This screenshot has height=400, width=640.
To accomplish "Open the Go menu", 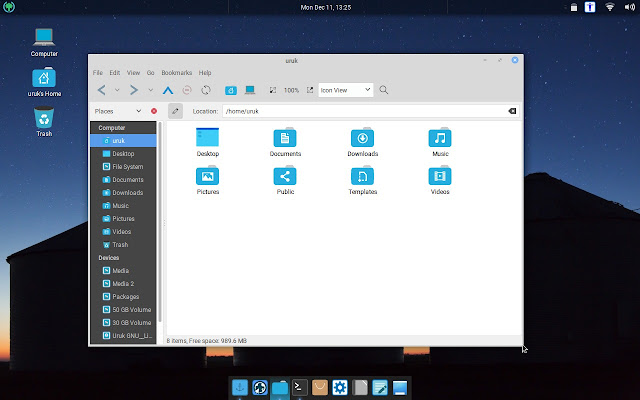I will click(x=151, y=73).
